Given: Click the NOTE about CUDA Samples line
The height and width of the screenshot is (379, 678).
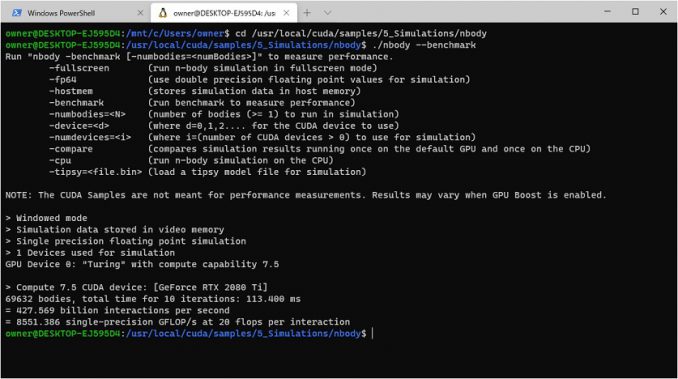Looking at the screenshot, I should 306,195.
